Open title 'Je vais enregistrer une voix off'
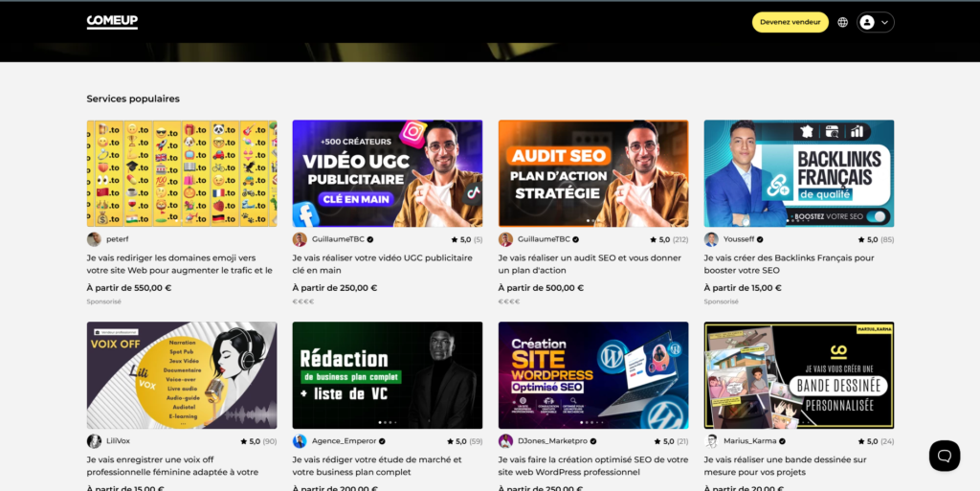The image size is (980, 491). (172, 466)
